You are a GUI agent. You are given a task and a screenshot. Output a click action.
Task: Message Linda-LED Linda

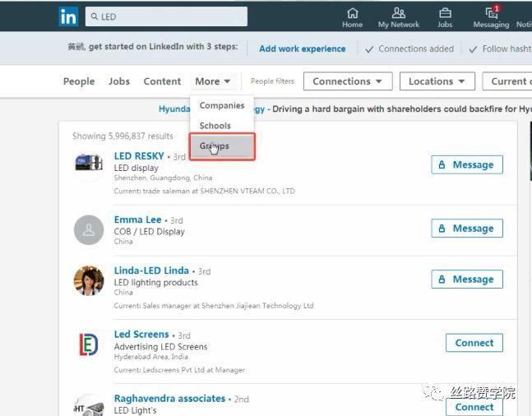tap(467, 280)
